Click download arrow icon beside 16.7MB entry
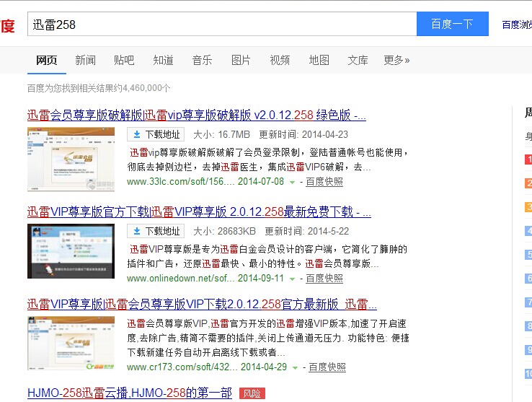Image resolution: width=532 pixels, height=402 pixels. tap(137, 134)
